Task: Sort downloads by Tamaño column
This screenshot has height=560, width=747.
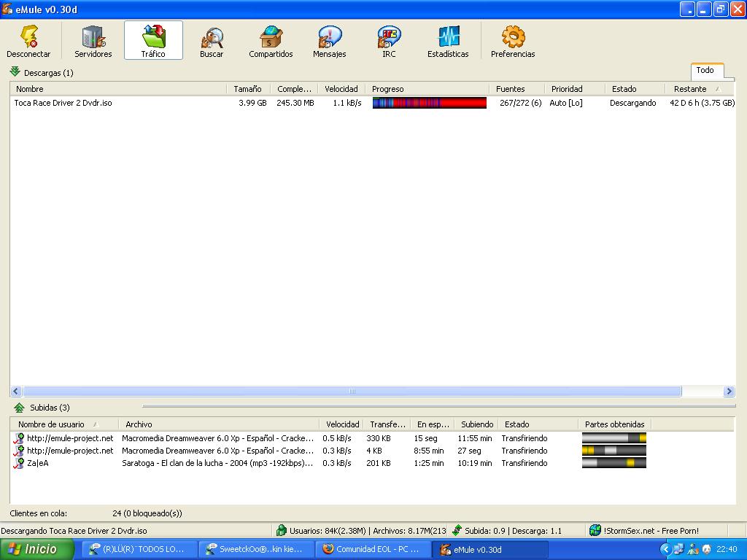Action: pyautogui.click(x=248, y=89)
